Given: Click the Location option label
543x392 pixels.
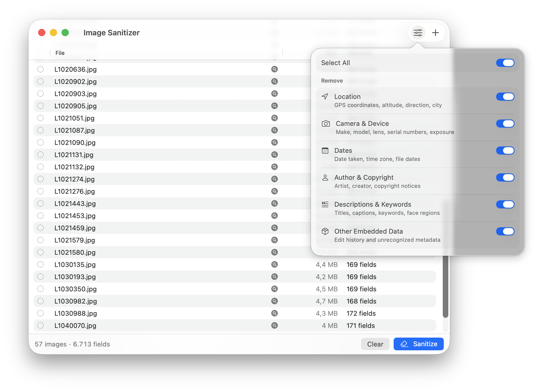Looking at the screenshot, I should point(347,97).
